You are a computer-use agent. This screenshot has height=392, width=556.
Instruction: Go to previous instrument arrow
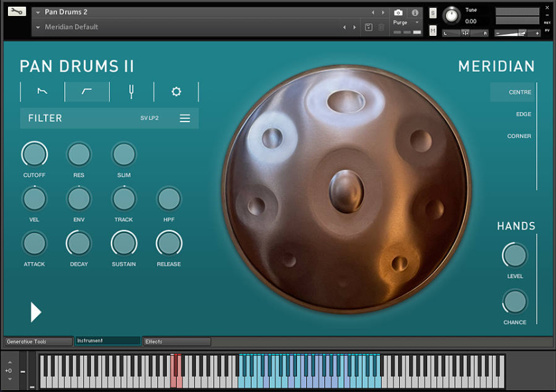(x=373, y=13)
